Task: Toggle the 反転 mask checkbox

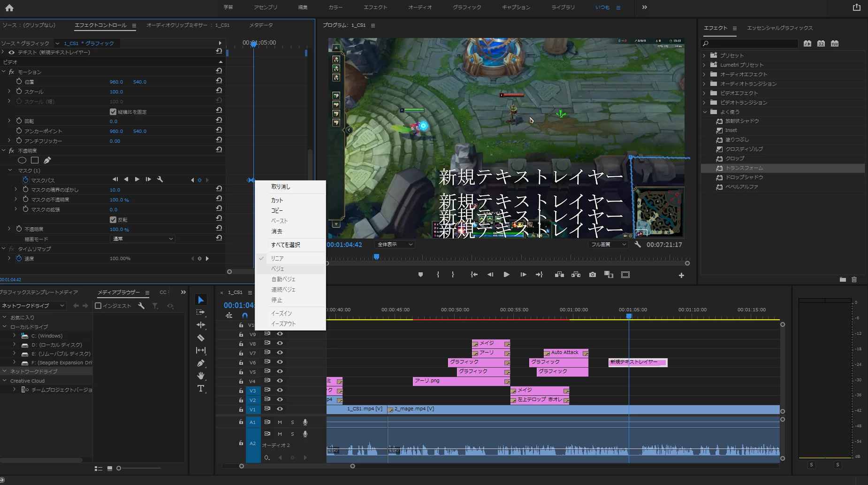Action: [x=113, y=220]
